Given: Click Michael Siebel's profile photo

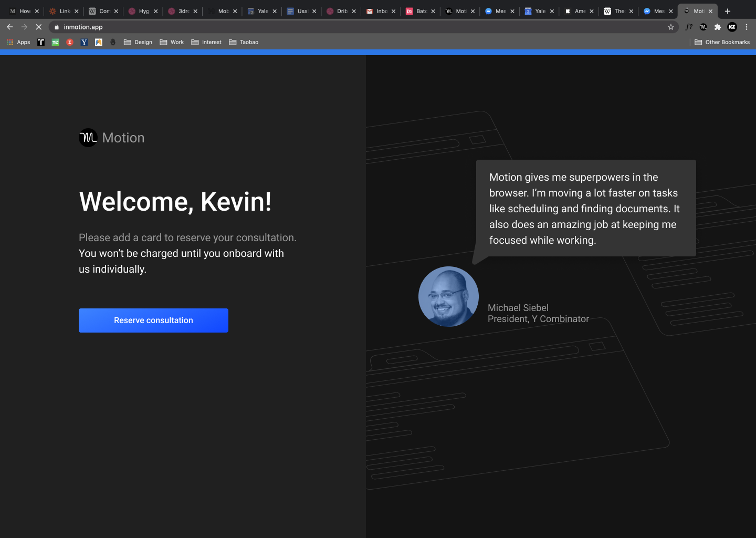Looking at the screenshot, I should [448, 296].
